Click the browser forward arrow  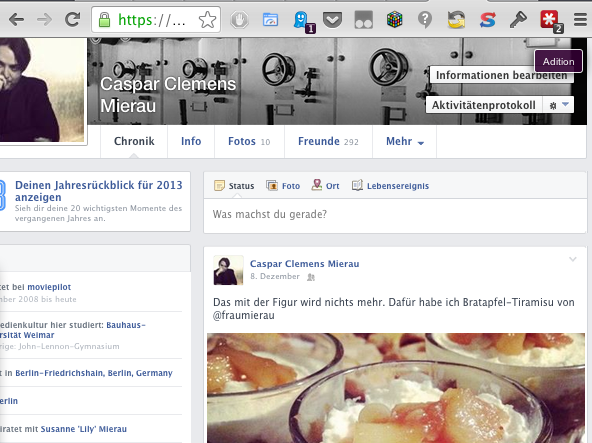coord(44,19)
